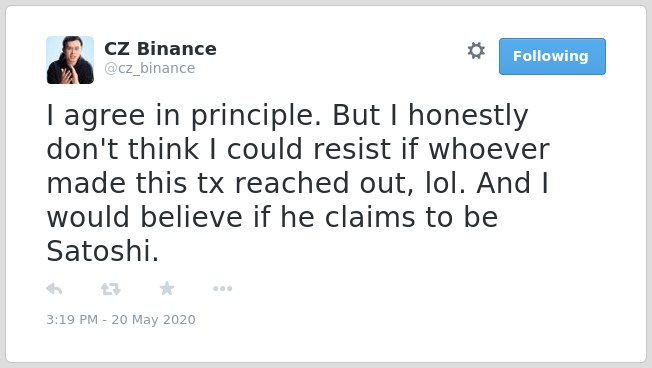This screenshot has height=368, width=652.
Task: Click the avatar photo next to CZ Binance
Action: (x=70, y=60)
